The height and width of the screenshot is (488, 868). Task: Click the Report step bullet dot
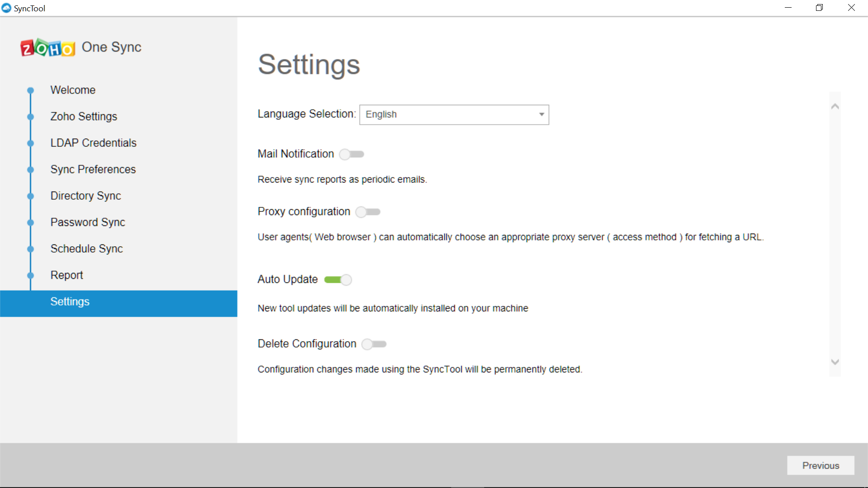pos(30,275)
